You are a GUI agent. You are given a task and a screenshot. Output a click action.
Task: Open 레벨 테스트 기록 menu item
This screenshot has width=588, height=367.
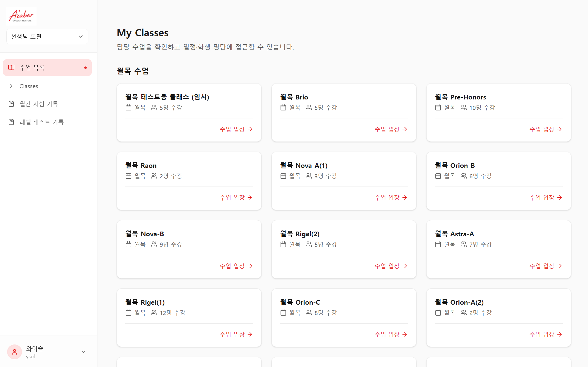(41, 122)
